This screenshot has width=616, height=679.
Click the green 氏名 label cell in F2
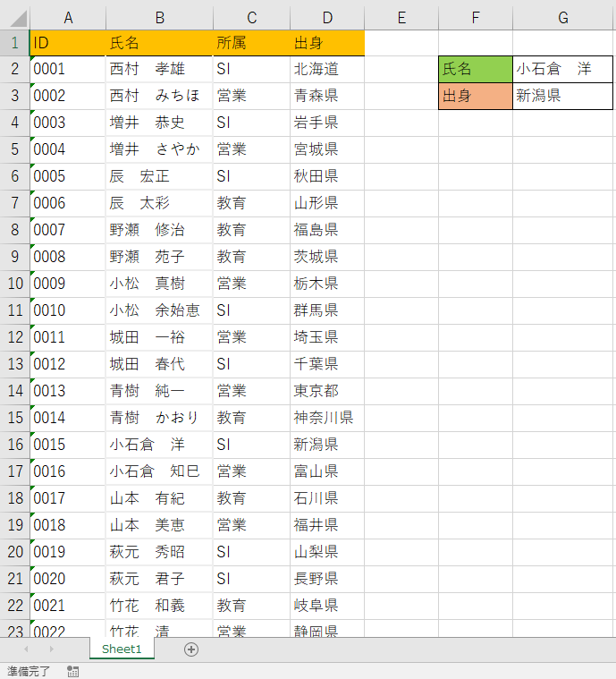pos(476,69)
